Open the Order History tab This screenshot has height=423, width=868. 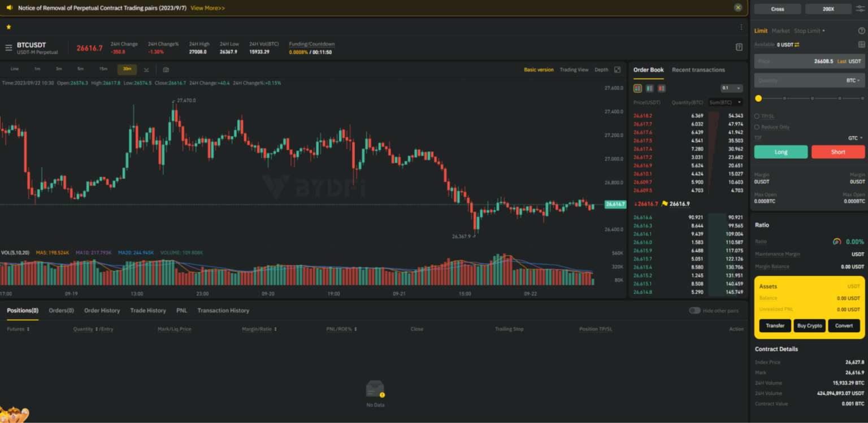(102, 311)
